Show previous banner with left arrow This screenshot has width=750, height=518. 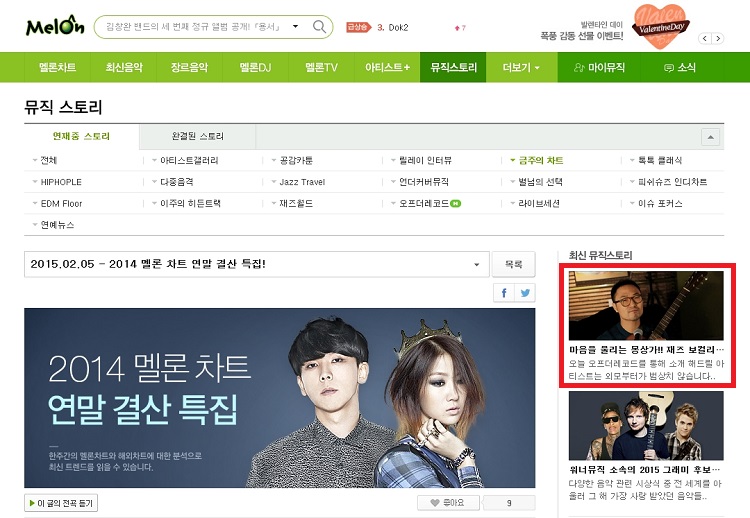(705, 39)
